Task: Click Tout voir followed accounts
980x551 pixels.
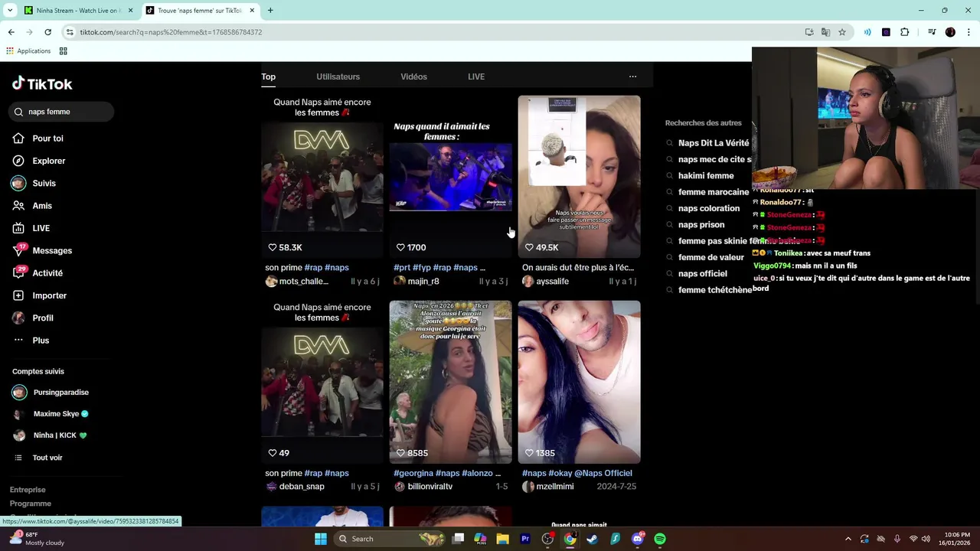Action: [38, 458]
